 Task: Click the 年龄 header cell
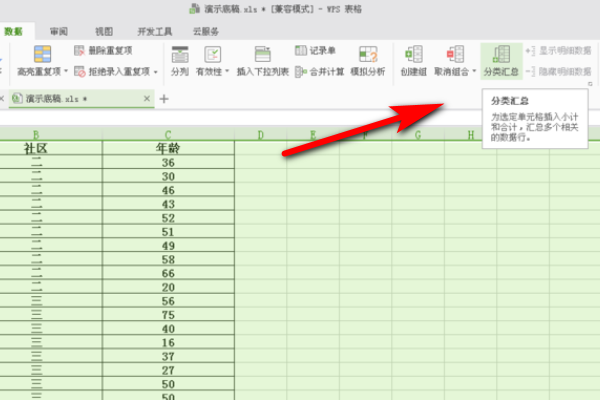[168, 148]
